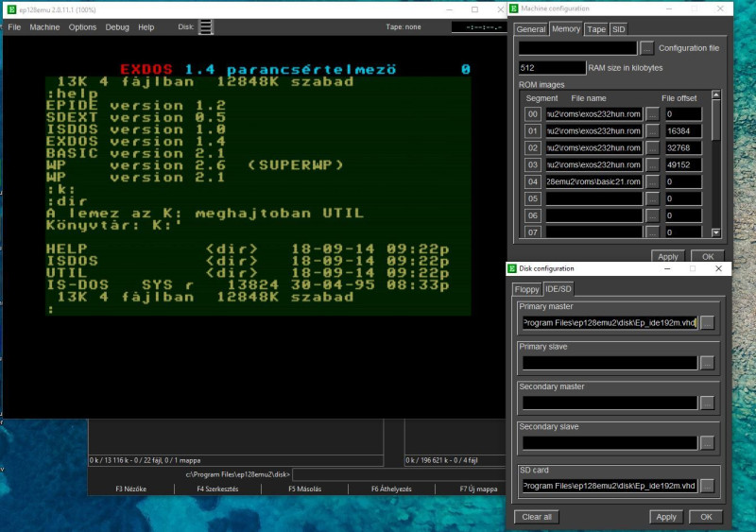The width and height of the screenshot is (756, 532).
Task: Edit file offset 16384 for segment 01
Action: [x=683, y=131]
